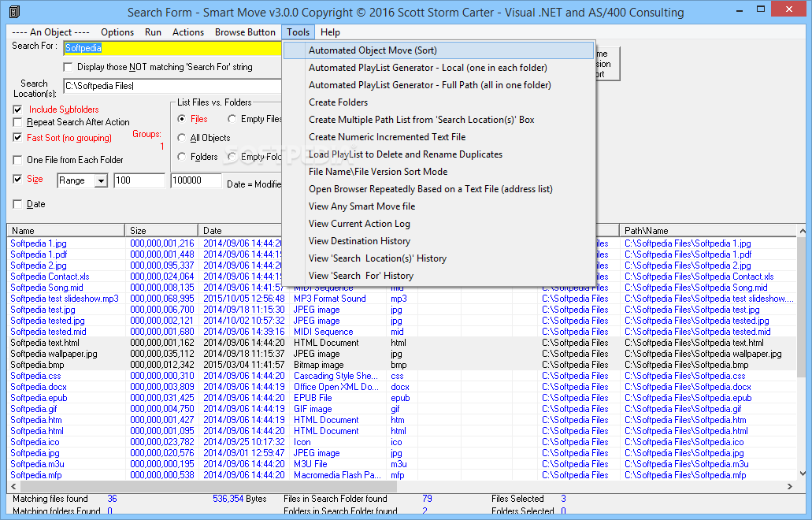Screen dimensions: 812x520
Task: Choose Create Folders from Tools menu
Action: pos(439,102)
